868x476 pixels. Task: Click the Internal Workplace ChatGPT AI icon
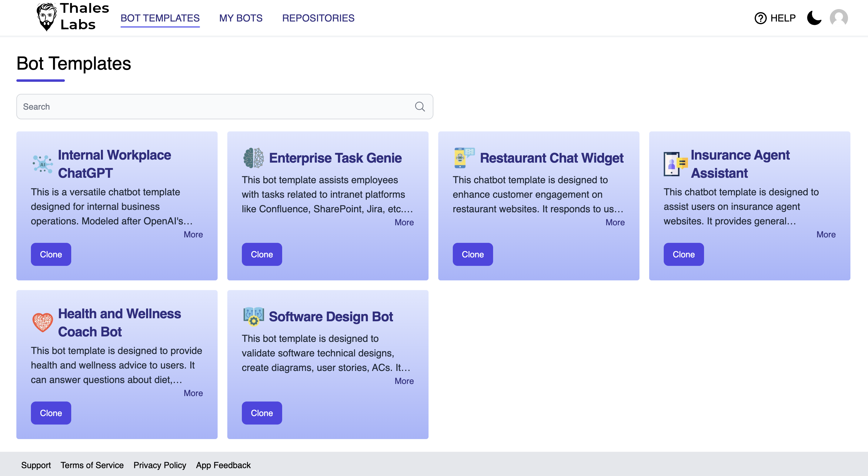coord(42,164)
